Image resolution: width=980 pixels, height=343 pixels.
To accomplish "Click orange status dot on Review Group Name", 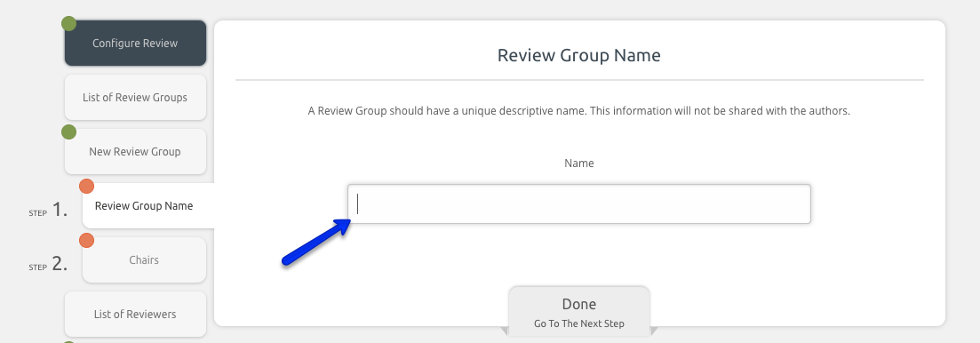I will click(x=86, y=187).
